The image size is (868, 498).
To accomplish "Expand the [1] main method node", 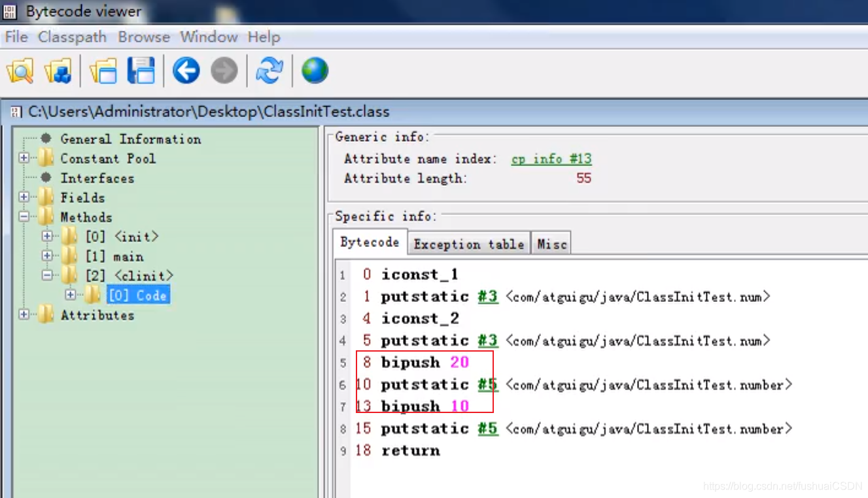I will tap(47, 256).
